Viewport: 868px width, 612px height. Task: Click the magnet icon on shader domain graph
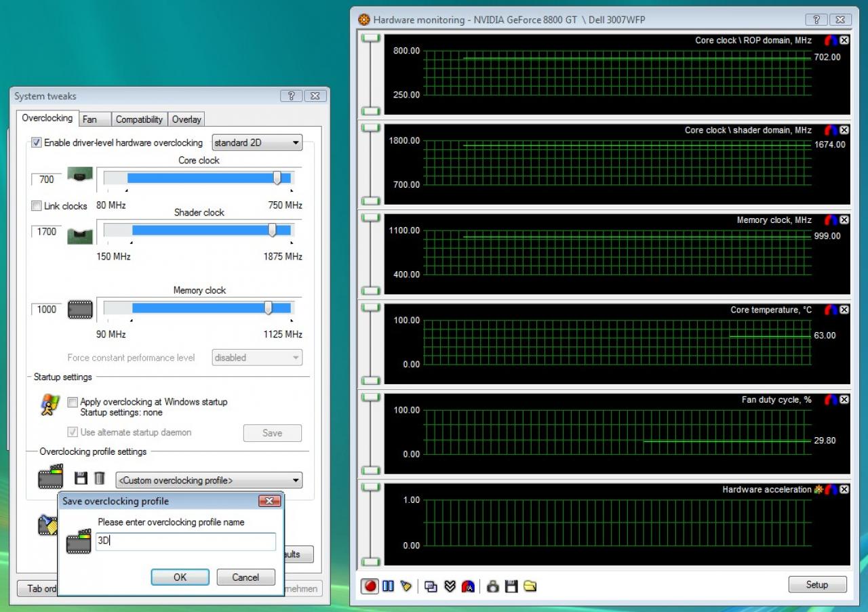coord(831,130)
